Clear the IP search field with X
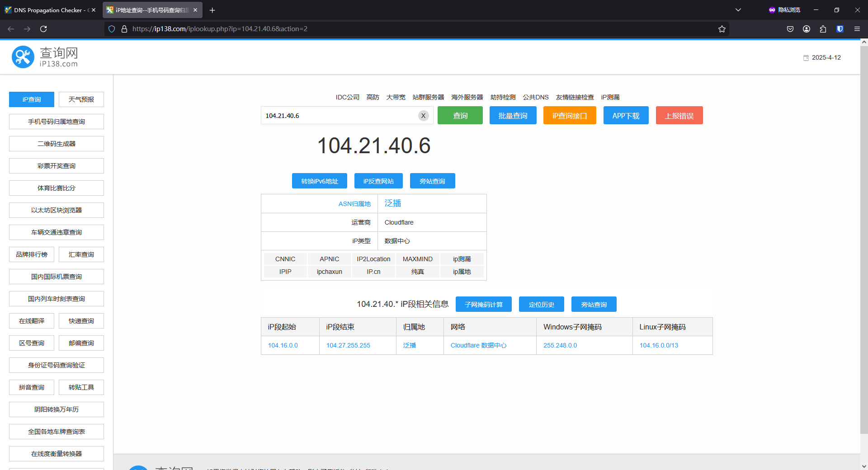The height and width of the screenshot is (470, 868). tap(423, 116)
